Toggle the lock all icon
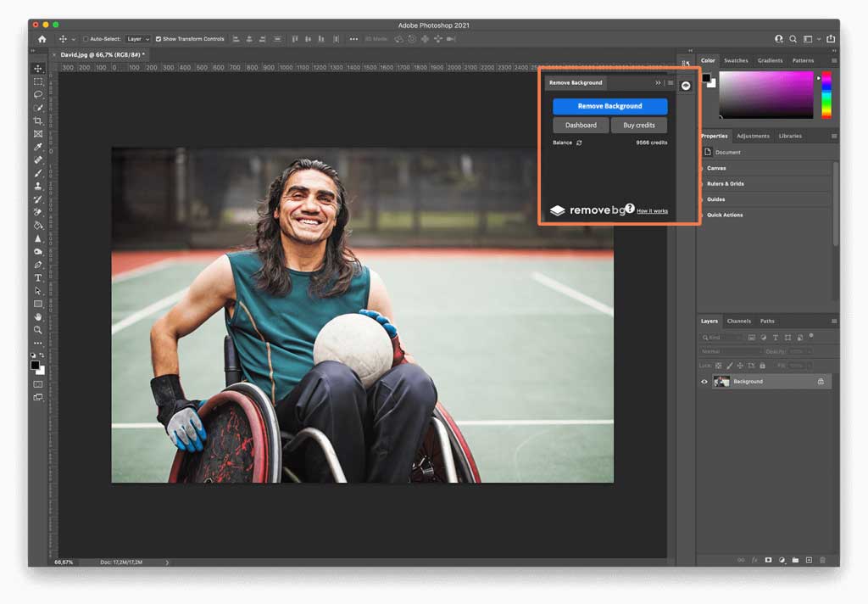The width and height of the screenshot is (868, 604). (x=762, y=366)
